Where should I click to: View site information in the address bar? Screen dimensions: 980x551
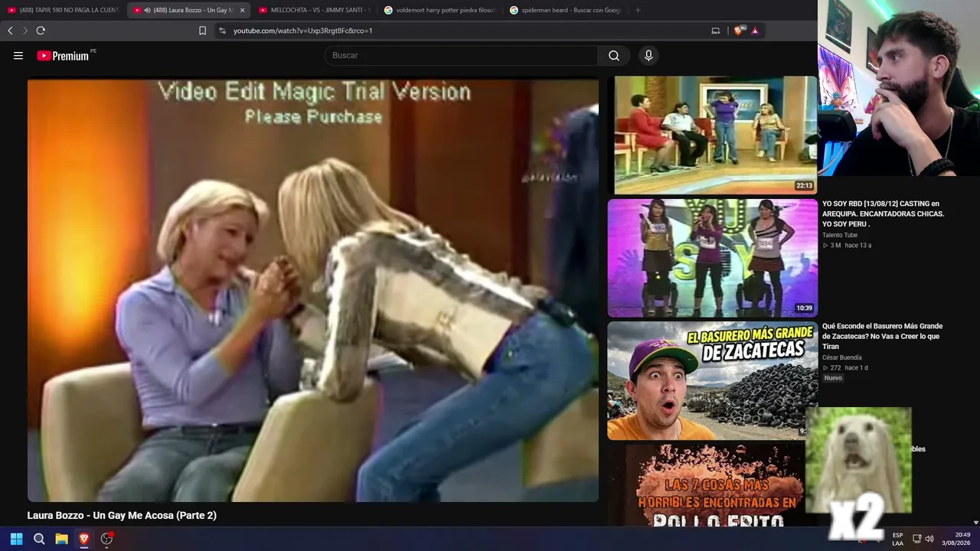point(222,31)
